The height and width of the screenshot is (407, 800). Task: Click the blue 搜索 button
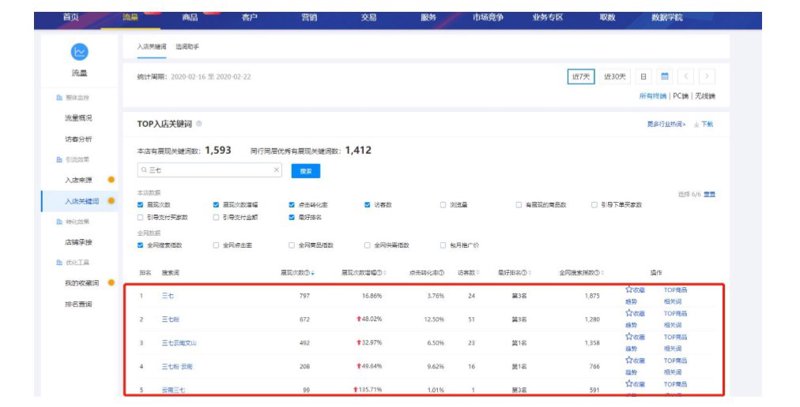point(306,171)
